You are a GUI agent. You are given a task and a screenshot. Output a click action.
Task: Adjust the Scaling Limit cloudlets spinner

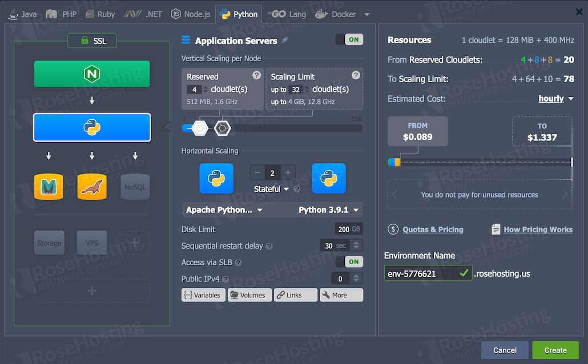(307, 90)
